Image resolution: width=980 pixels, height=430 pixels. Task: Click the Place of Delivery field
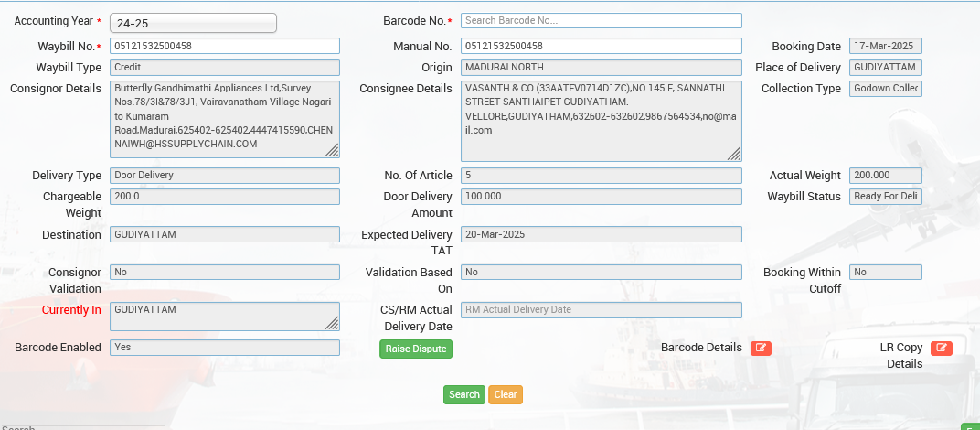coord(885,67)
